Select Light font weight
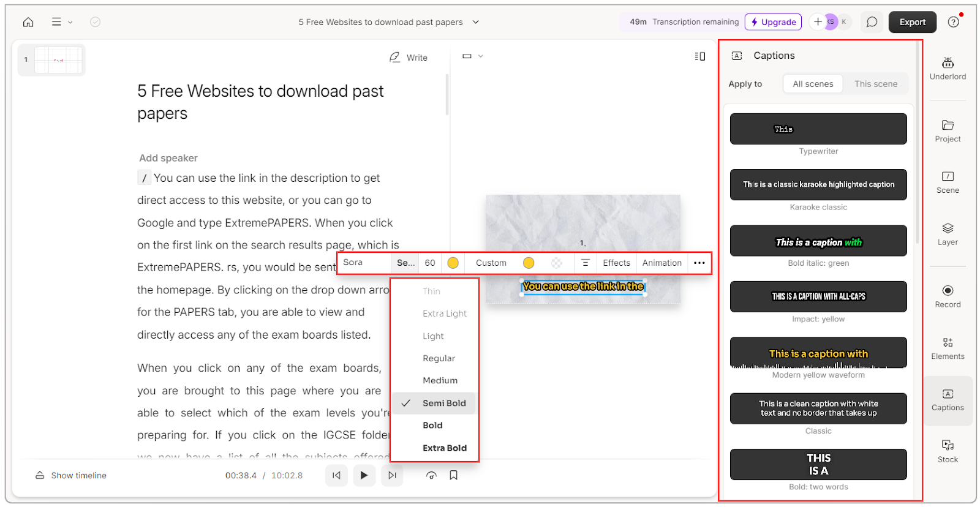Viewport: 980px width, 507px height. (434, 336)
